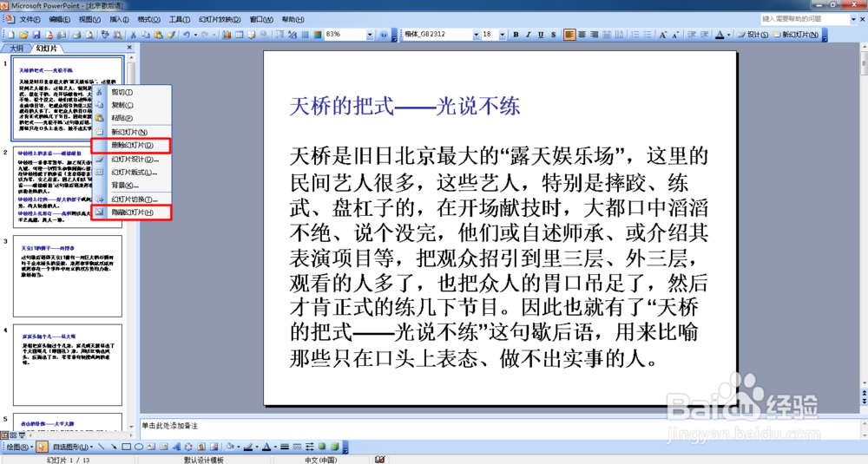
Task: Select the Line drawing tool
Action: (x=102, y=447)
